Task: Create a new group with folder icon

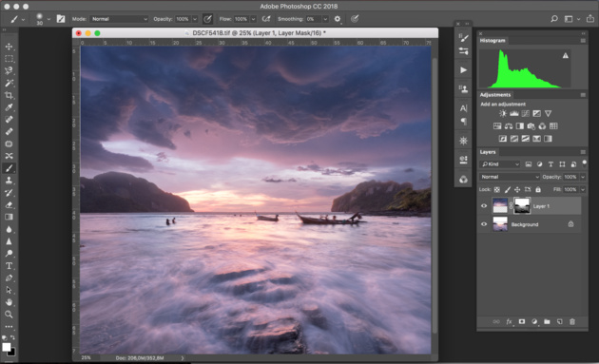Action: 547,321
